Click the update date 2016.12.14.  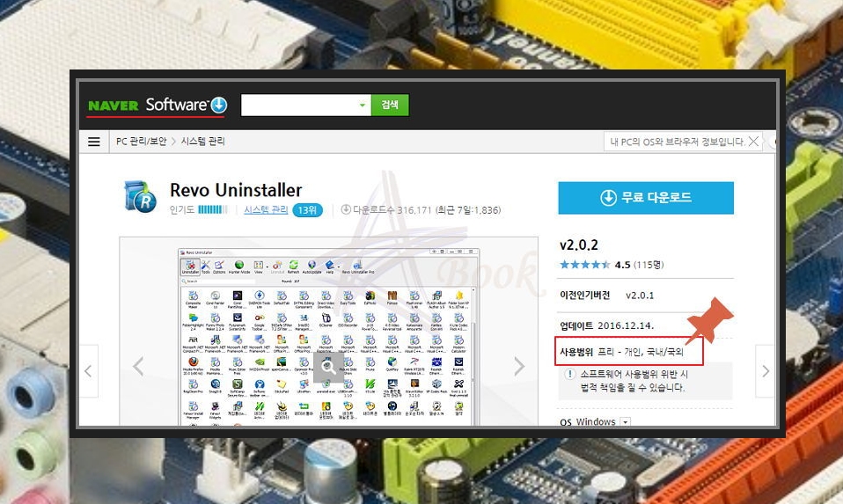pyautogui.click(x=626, y=325)
